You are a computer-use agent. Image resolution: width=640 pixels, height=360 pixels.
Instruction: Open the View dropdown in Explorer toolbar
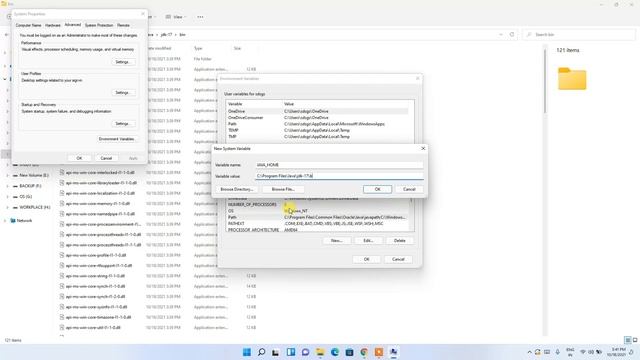pos(176,17)
